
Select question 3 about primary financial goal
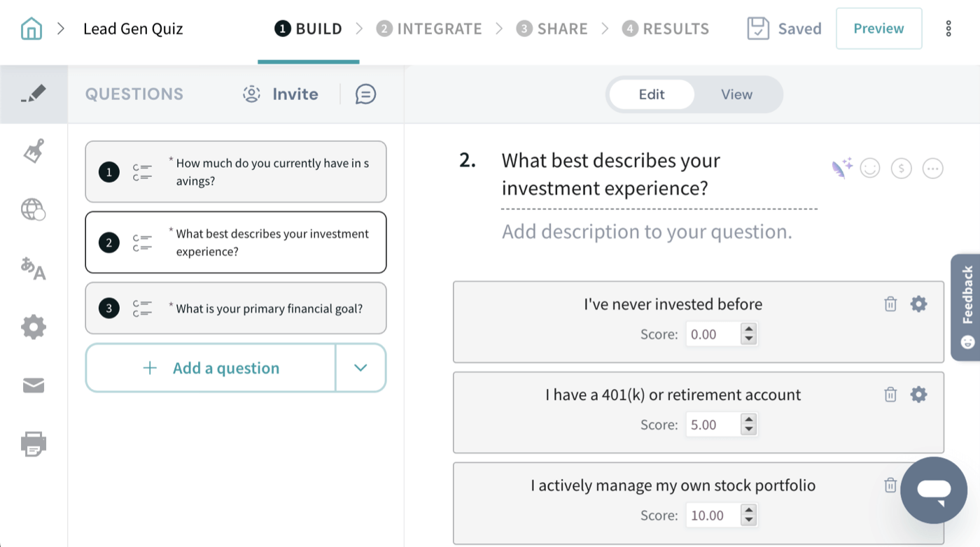(x=236, y=308)
